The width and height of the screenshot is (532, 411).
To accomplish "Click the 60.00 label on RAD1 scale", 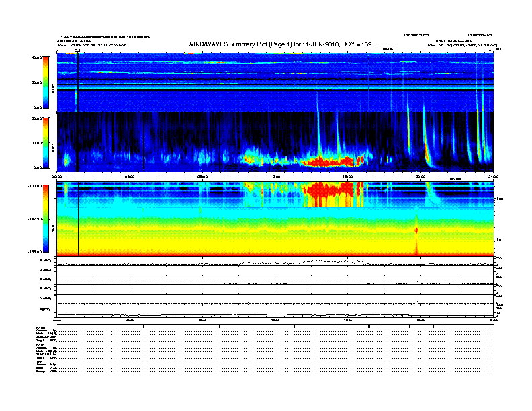I will 36,118.
